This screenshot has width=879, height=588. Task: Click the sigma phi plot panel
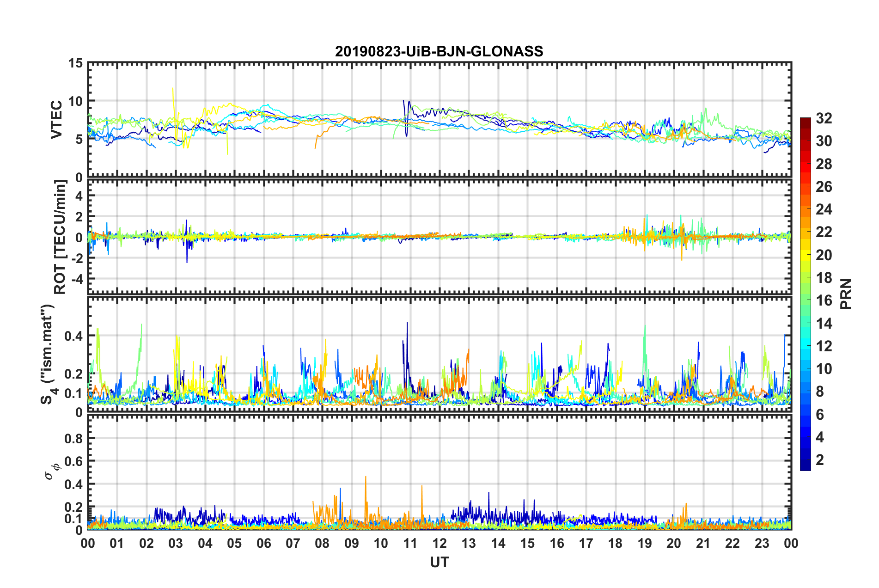(439, 472)
